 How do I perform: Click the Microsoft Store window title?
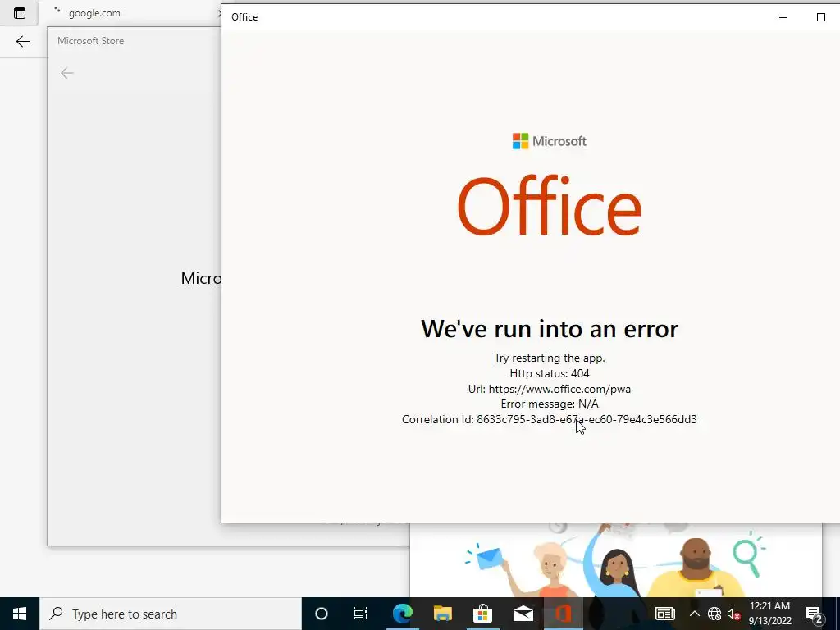click(x=90, y=41)
